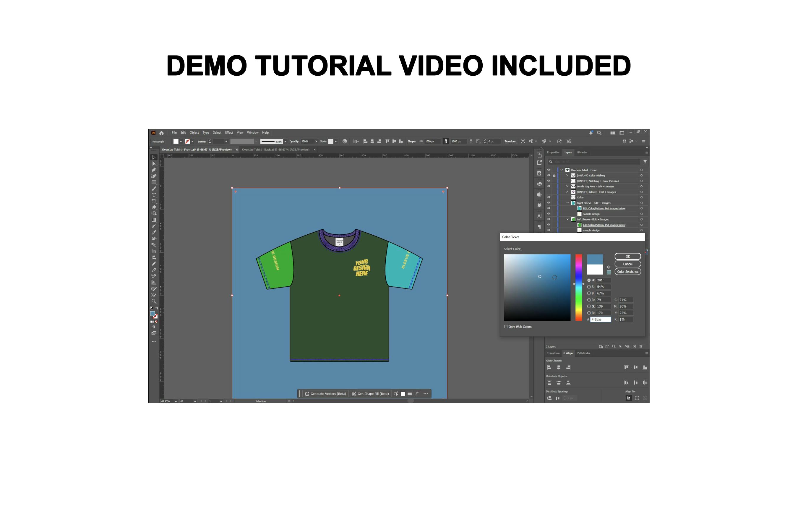Open the zoom level dropdown 66.67%
This screenshot has width=798, height=532.
[176, 401]
